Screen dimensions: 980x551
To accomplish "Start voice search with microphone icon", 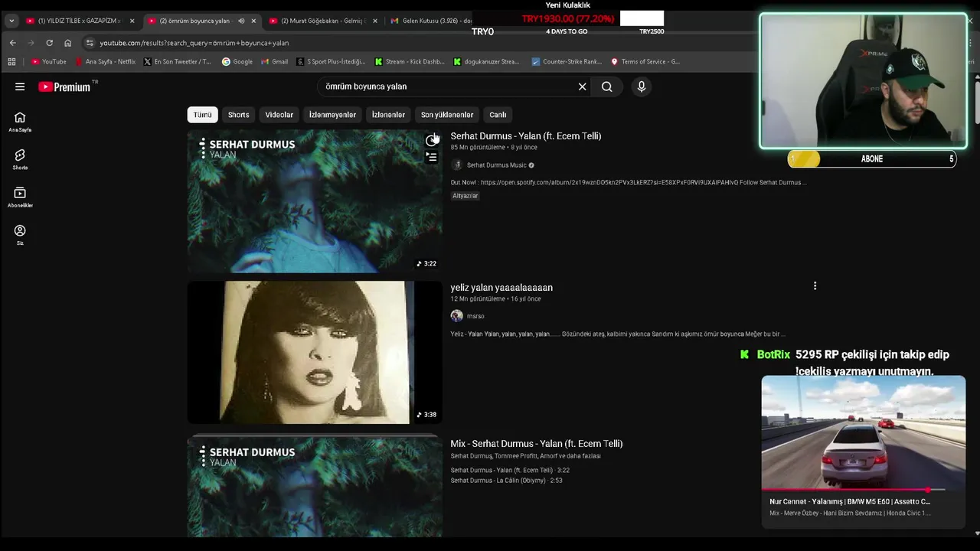I will [x=642, y=86].
